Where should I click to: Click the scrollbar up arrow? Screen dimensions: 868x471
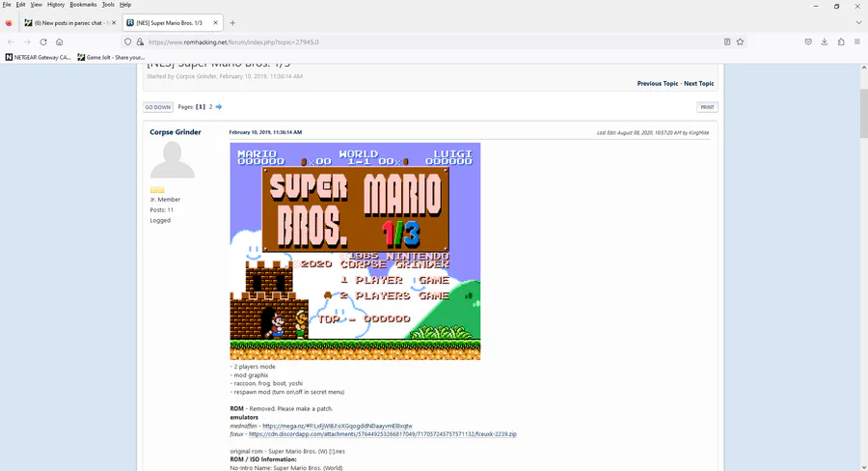pyautogui.click(x=863, y=68)
